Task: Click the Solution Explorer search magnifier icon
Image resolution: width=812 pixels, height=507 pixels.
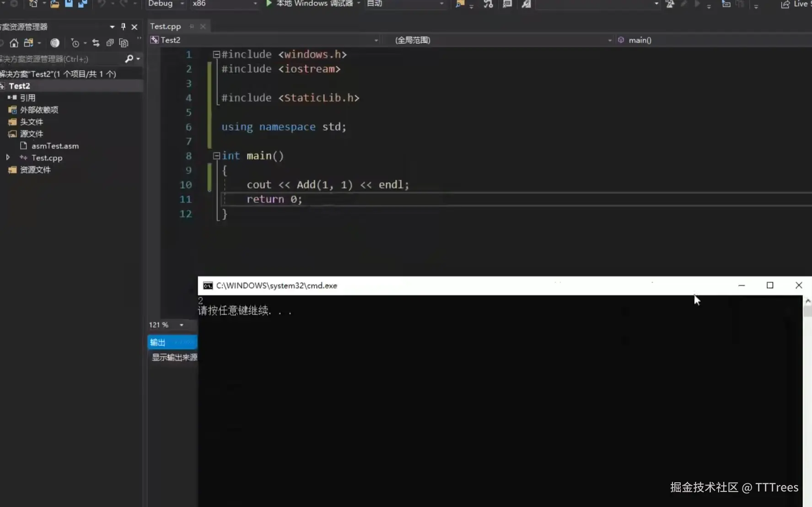Action: point(129,59)
